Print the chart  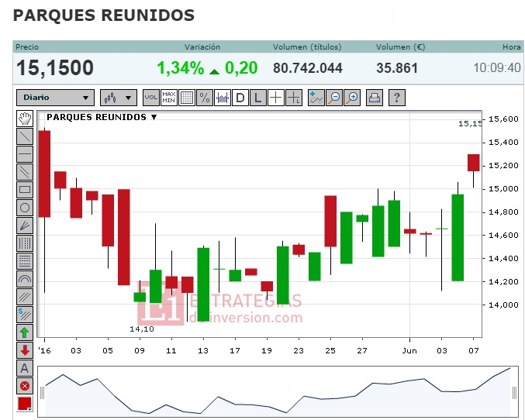click(x=375, y=98)
